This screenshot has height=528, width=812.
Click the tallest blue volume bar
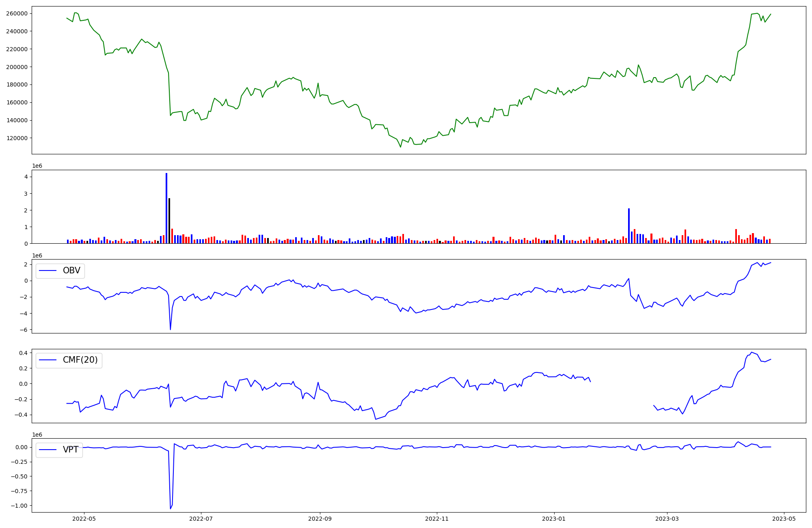coord(166,208)
